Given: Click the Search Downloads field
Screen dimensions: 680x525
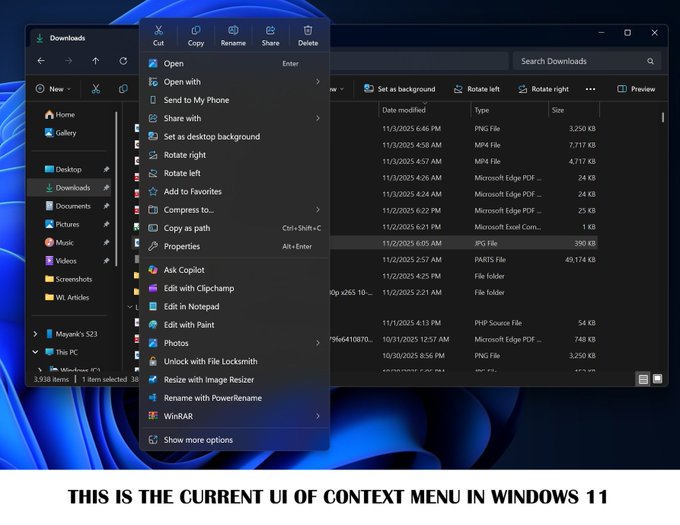Looking at the screenshot, I should pyautogui.click(x=586, y=61).
